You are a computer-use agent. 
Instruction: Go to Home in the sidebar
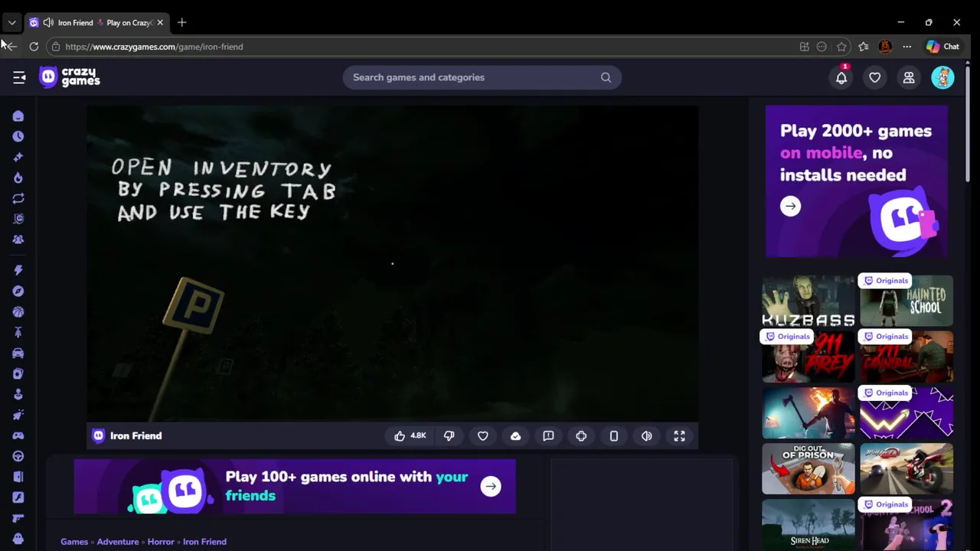point(18,116)
